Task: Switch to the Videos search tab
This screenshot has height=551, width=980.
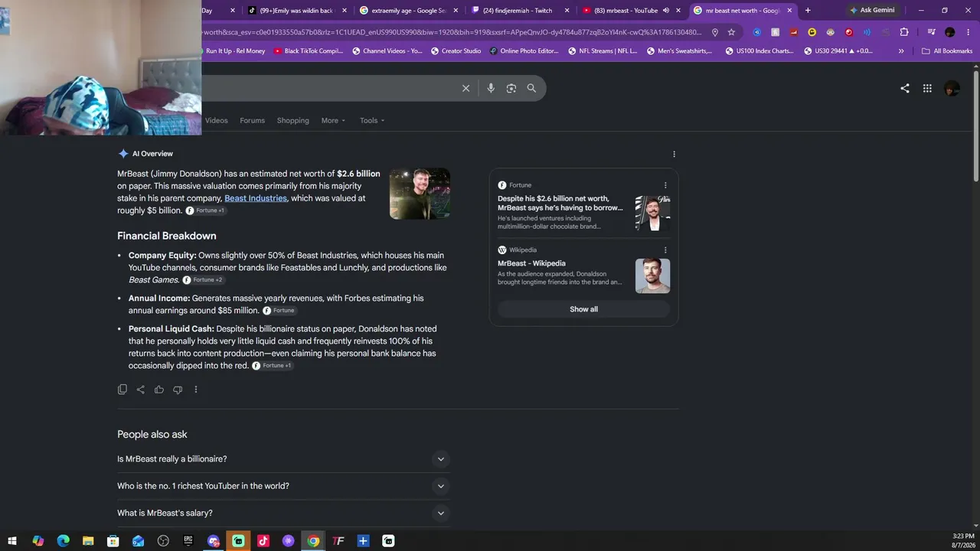Action: pos(216,120)
